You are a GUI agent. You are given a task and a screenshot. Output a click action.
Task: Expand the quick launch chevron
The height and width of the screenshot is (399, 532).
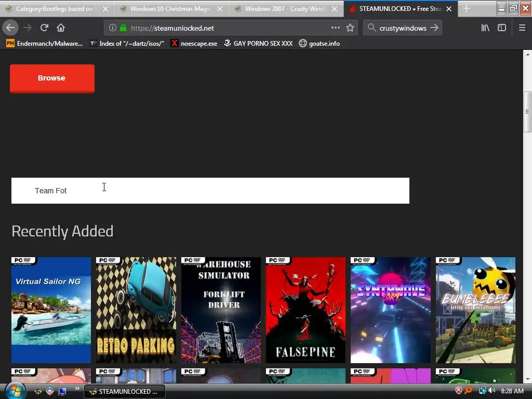point(77,389)
